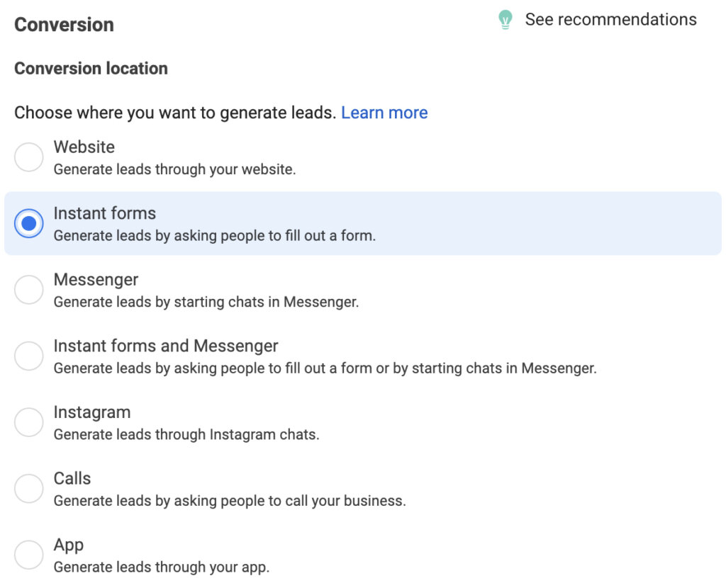The image size is (726, 588).
Task: Open See recommendations link
Action: click(x=610, y=20)
